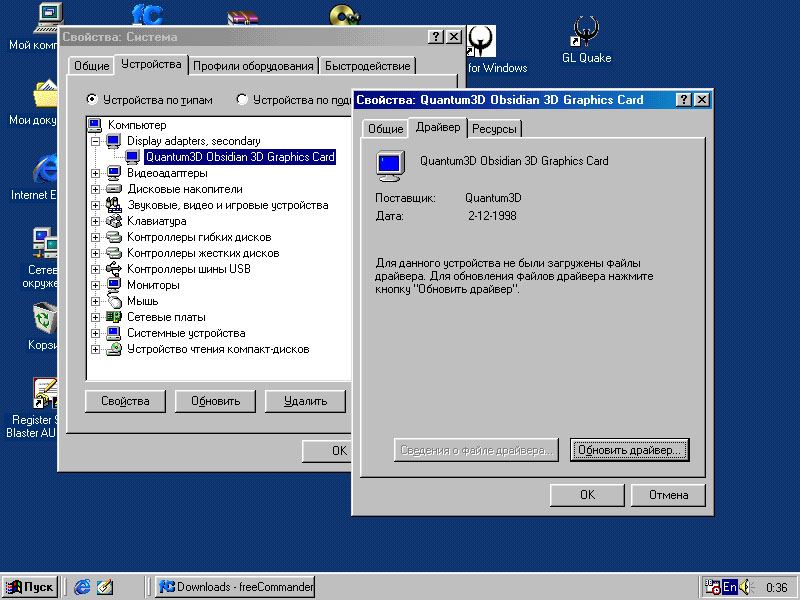
Task: Click the monitor icon beside Quantum3D tree item
Action: [x=133, y=157]
